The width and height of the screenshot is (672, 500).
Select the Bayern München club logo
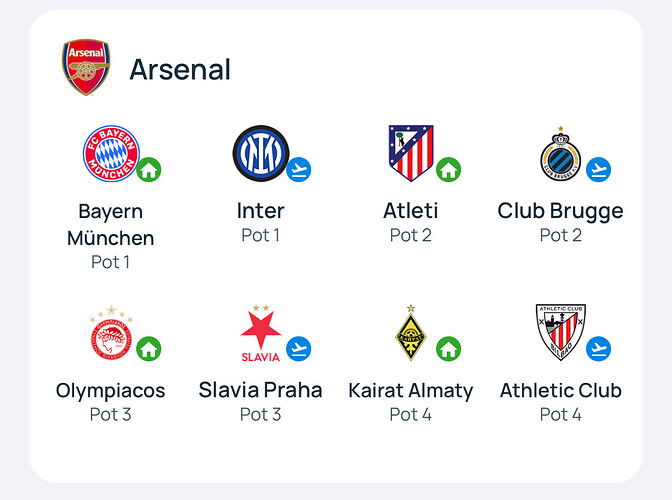pyautogui.click(x=110, y=153)
